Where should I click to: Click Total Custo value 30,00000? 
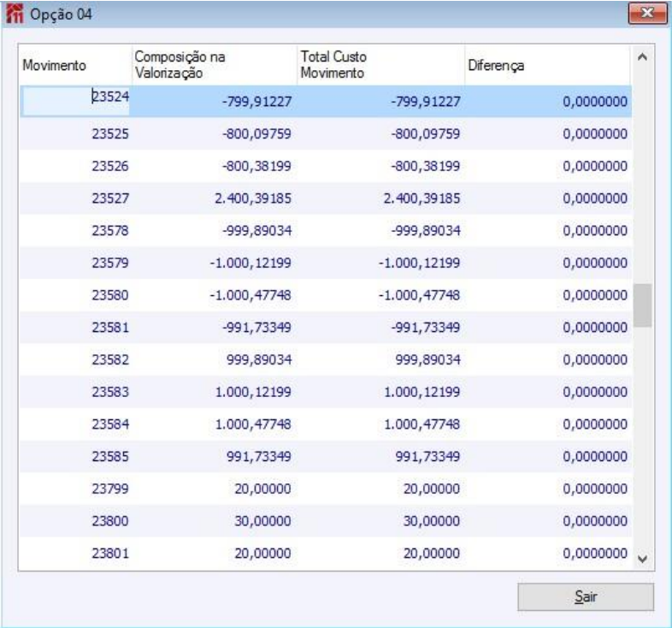(432, 521)
